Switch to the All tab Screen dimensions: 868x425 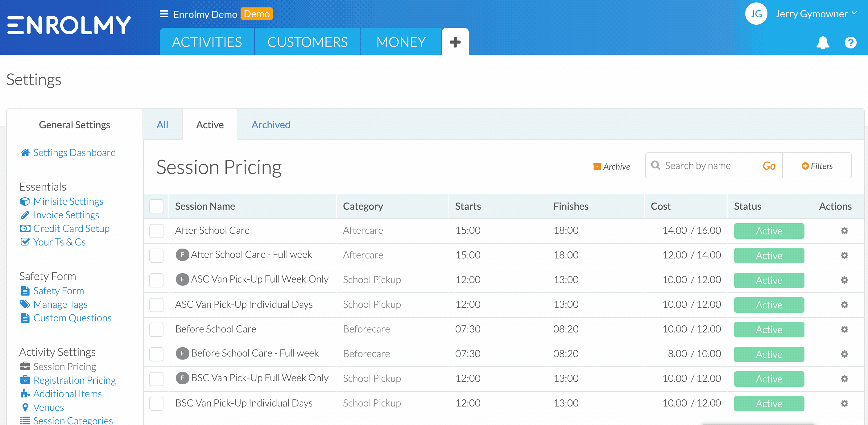click(163, 125)
